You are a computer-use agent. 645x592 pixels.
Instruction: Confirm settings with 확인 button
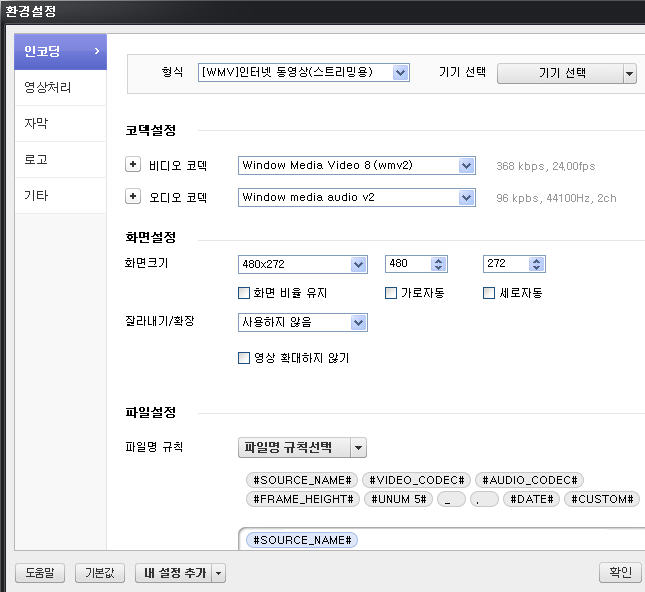point(620,572)
